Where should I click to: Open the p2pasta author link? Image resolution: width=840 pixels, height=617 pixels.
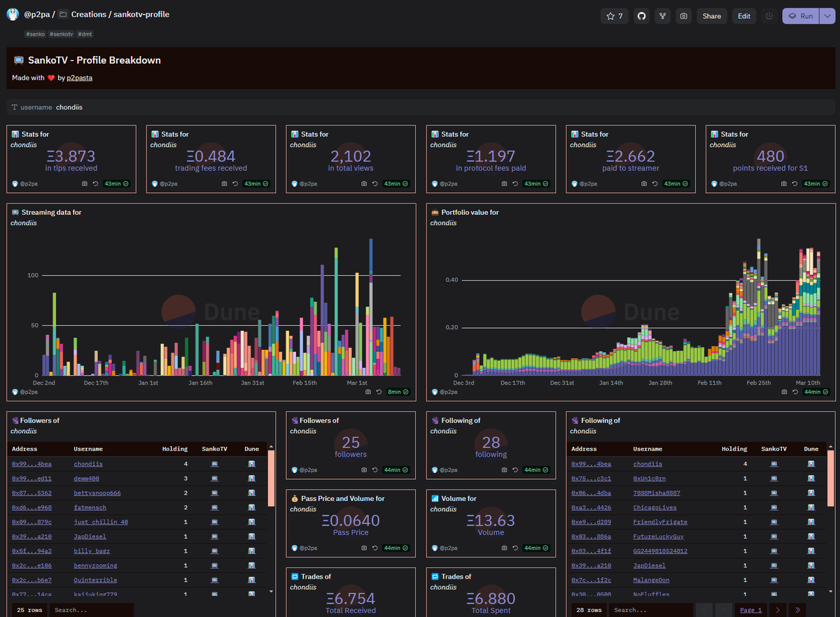pos(80,78)
